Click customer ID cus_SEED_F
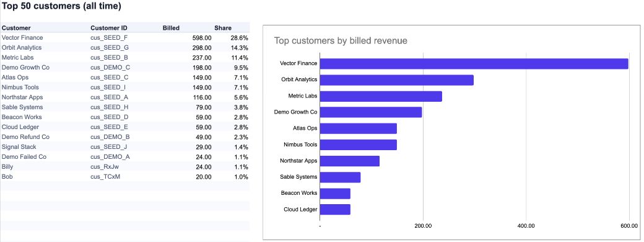The width and height of the screenshot is (644, 242). pyautogui.click(x=109, y=37)
